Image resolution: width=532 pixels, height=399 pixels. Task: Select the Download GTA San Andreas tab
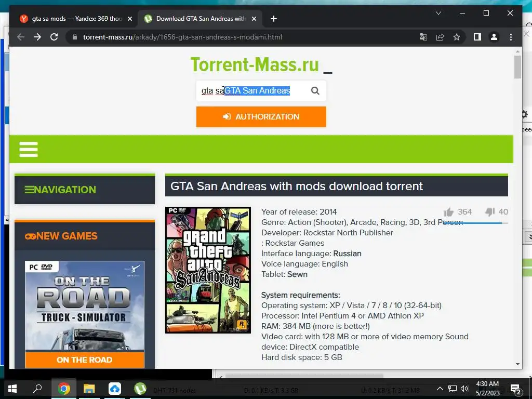click(x=200, y=19)
